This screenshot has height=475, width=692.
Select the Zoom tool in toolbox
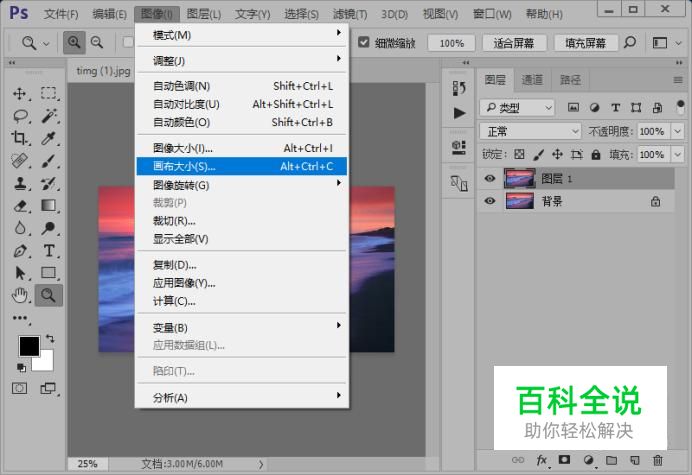(48, 295)
